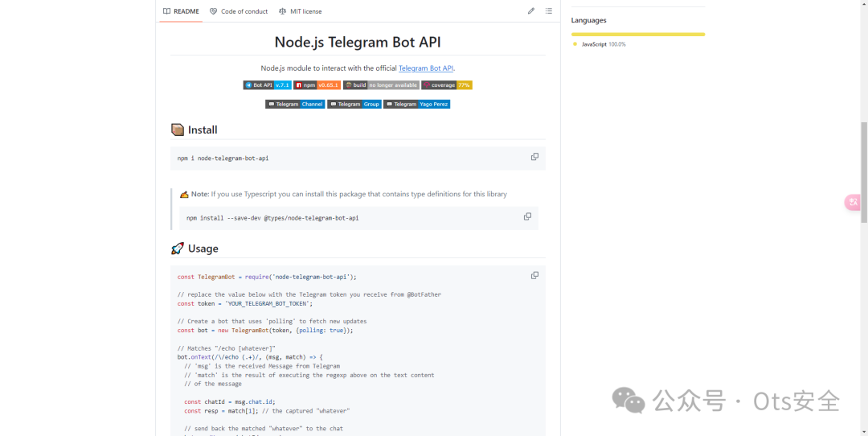Copy the npm install --save-dev types command
The height and width of the screenshot is (436, 868).
527,216
